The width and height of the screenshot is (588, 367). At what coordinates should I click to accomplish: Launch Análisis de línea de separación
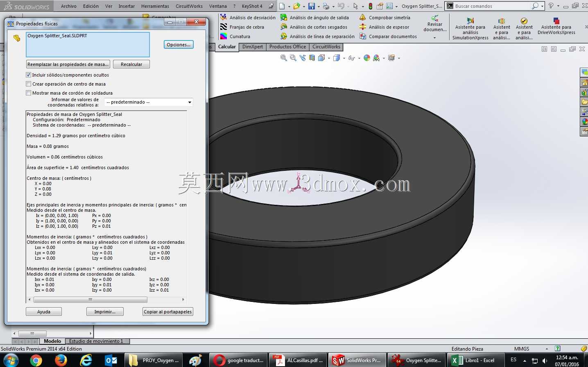(x=317, y=36)
